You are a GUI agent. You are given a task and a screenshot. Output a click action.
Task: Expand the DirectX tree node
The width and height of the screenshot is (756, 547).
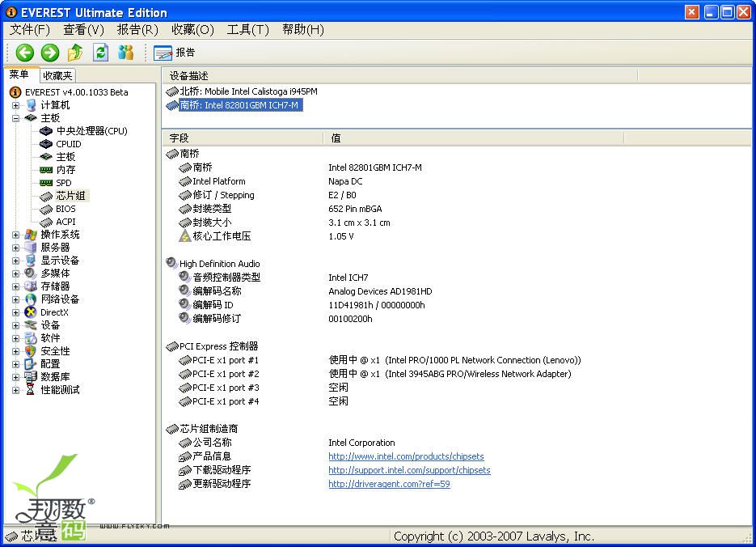(16, 312)
